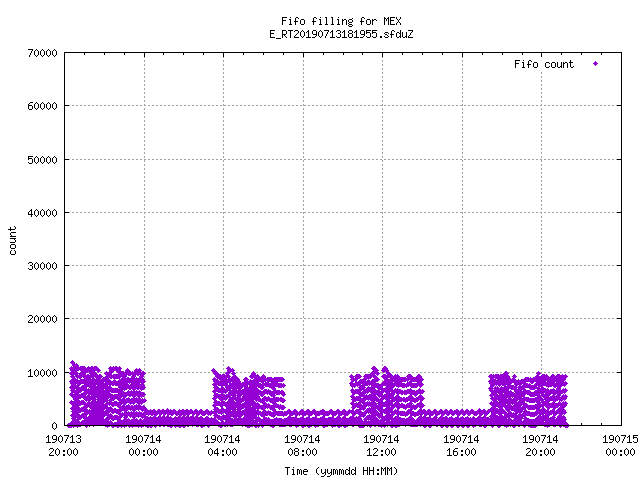
Task: Select the file name E_RT20190713181955.sfduZ
Action: 341,34
